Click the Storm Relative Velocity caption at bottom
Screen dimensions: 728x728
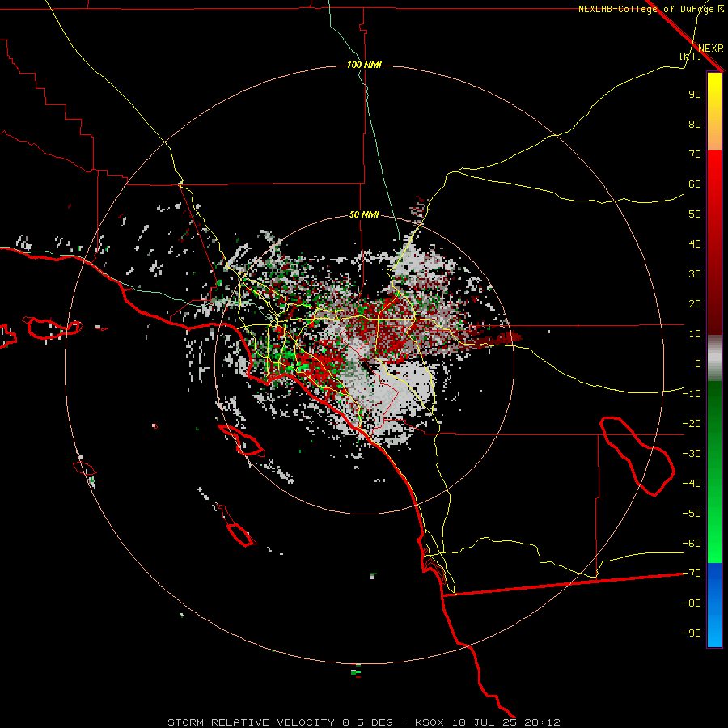(364, 722)
